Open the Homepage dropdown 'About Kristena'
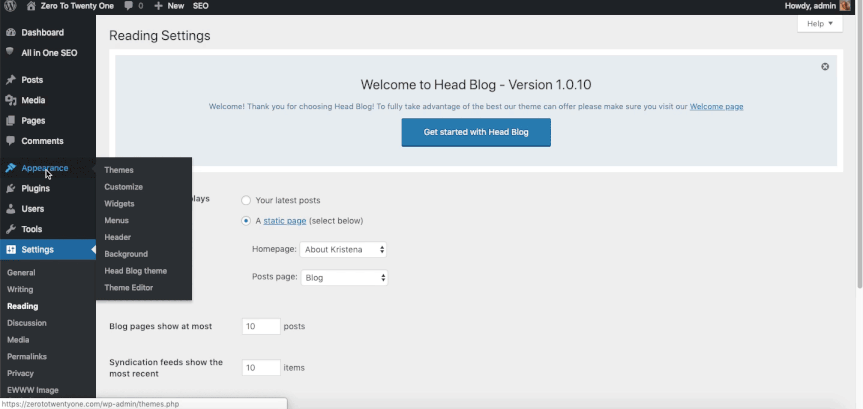 [x=343, y=249]
